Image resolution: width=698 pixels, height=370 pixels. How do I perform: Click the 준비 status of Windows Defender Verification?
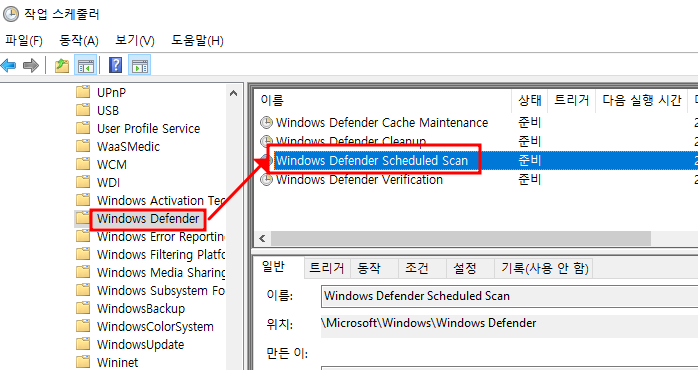click(529, 180)
